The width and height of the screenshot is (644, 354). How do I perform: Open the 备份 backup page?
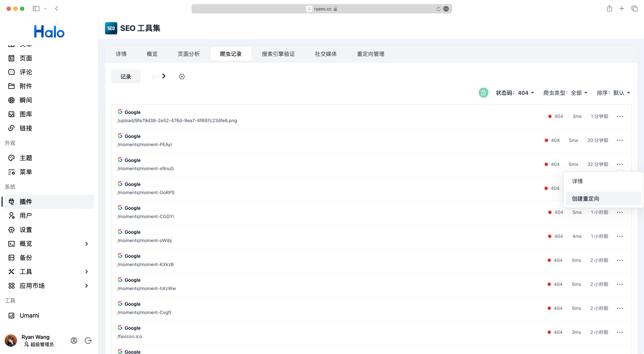pyautogui.click(x=49, y=258)
